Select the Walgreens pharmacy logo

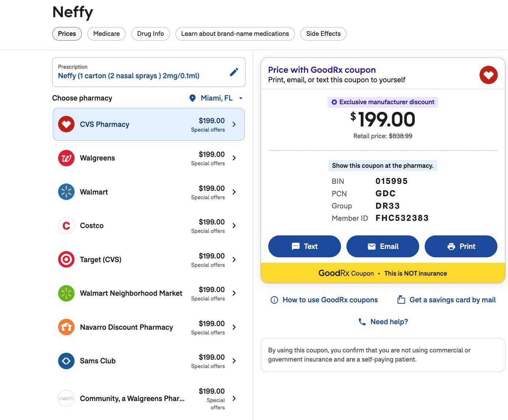pyautogui.click(x=66, y=158)
